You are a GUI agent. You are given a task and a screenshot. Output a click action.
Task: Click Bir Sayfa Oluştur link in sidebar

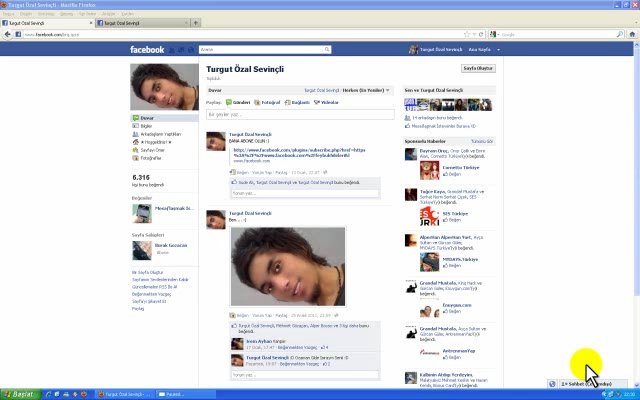coord(147,272)
